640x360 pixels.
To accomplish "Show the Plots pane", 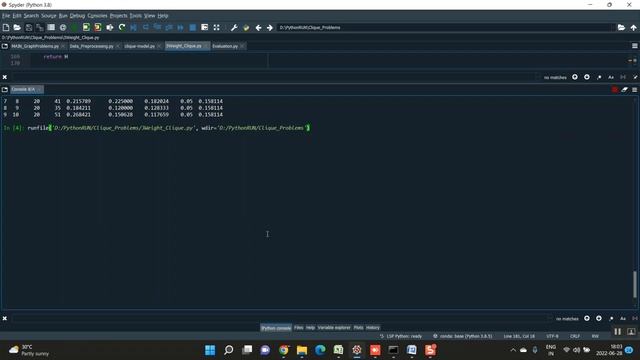I will tap(358, 328).
